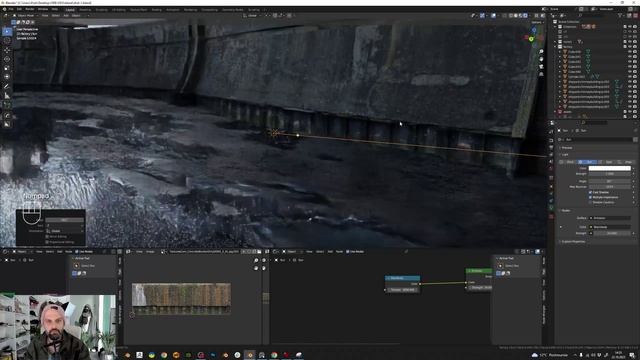Open the Options dropdown in viewport corner
The image size is (640, 360).
(537, 22)
